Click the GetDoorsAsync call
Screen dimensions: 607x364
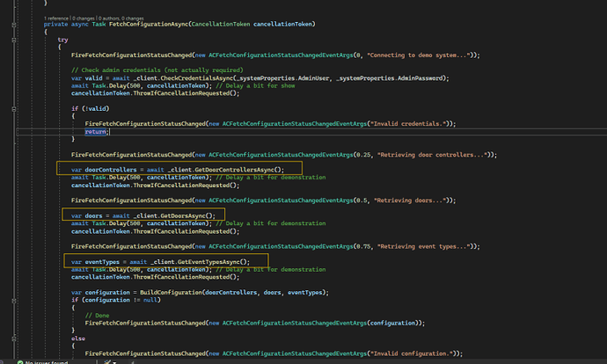[x=183, y=215]
